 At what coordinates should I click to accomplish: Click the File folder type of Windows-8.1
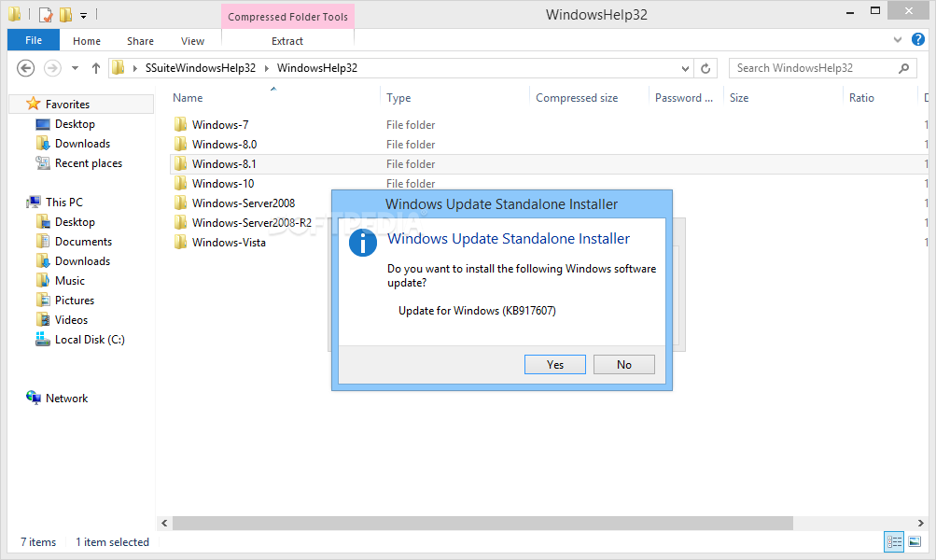click(x=411, y=164)
